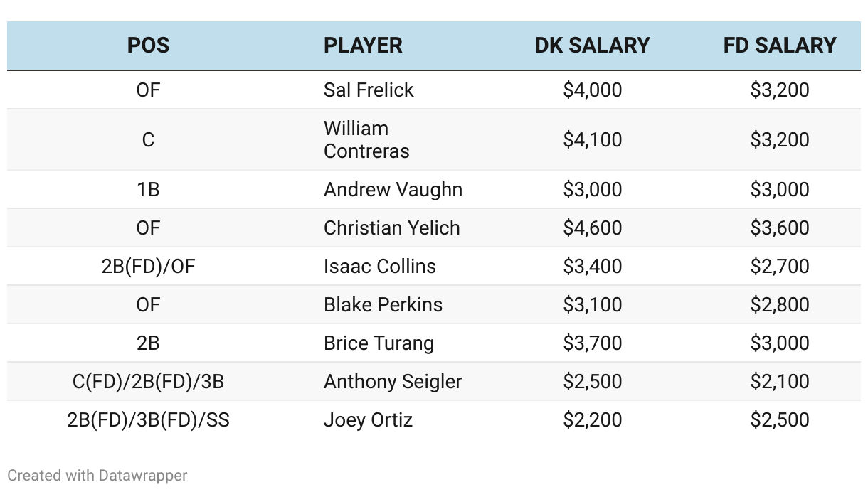Select the Andrew Vaughn name cell

393,189
